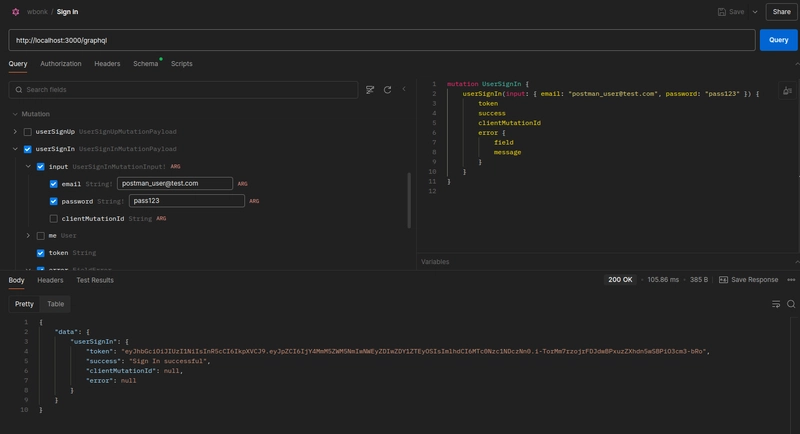Click the search magnifier icon in fields box
The image size is (800, 434).
(x=19, y=90)
